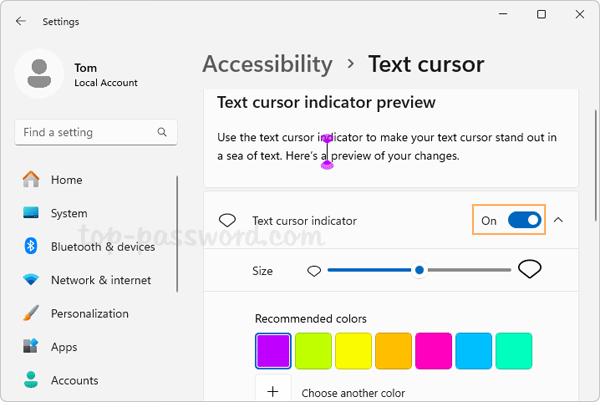Click plus button to choose another color
The height and width of the screenshot is (402, 600).
[273, 392]
